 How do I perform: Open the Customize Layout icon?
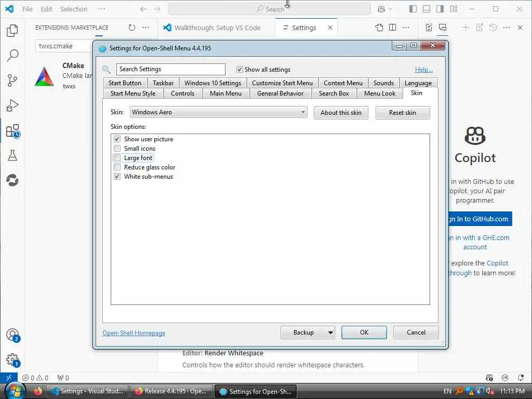pyautogui.click(x=454, y=9)
